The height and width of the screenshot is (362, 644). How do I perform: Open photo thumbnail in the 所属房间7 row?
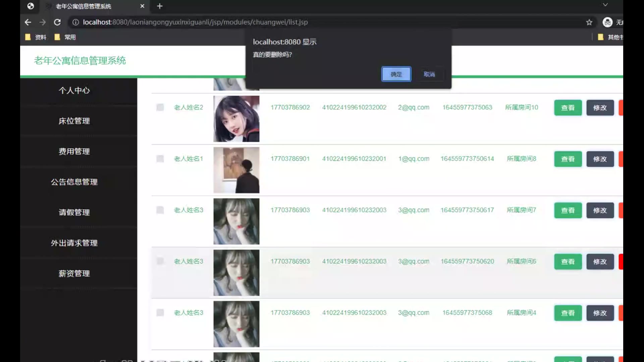[x=236, y=221]
